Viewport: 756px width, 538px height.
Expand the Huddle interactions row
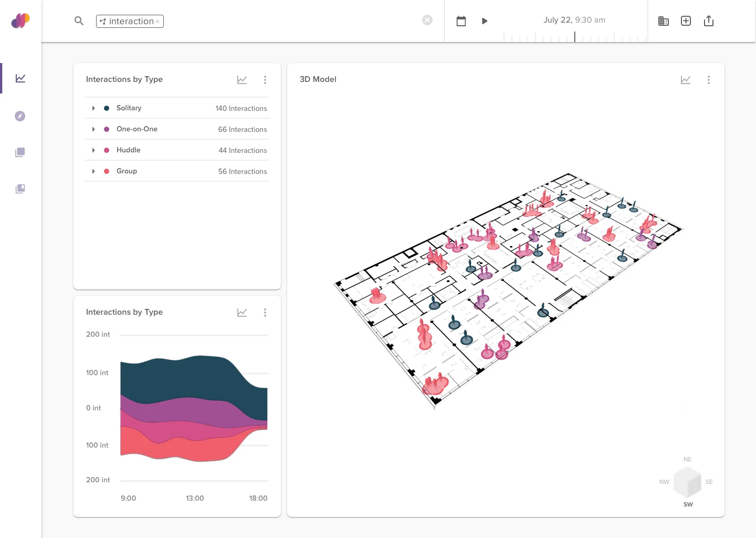click(x=93, y=150)
